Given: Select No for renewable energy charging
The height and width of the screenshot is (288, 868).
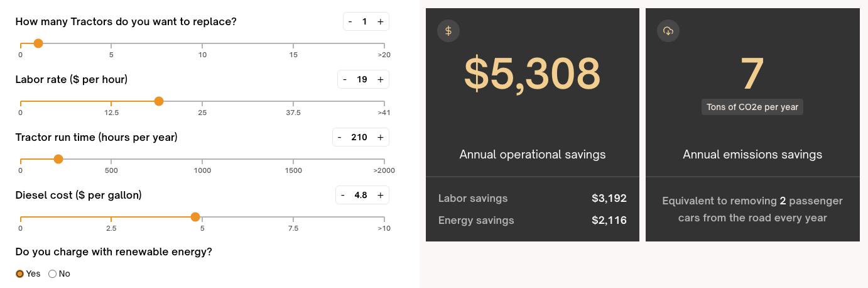Looking at the screenshot, I should [53, 274].
